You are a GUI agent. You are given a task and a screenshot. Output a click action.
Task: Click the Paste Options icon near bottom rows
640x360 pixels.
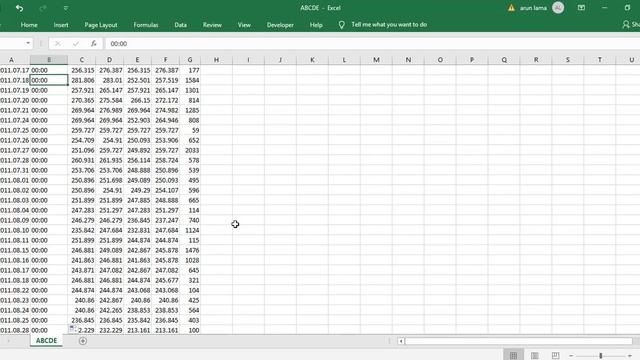pos(72,329)
